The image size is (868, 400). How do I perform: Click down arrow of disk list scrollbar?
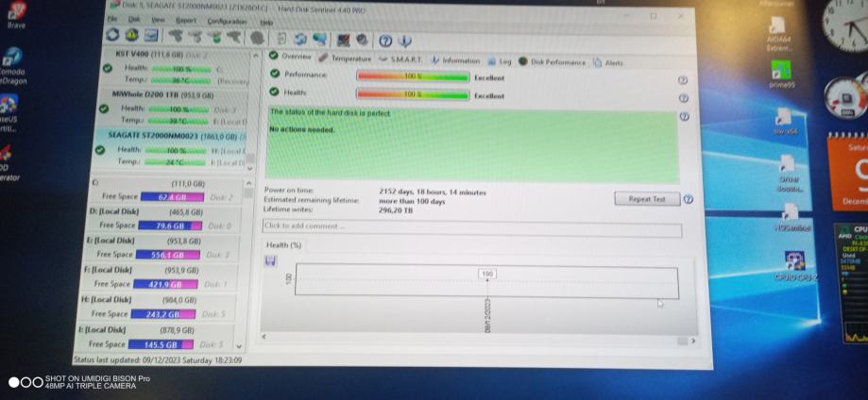[249, 168]
